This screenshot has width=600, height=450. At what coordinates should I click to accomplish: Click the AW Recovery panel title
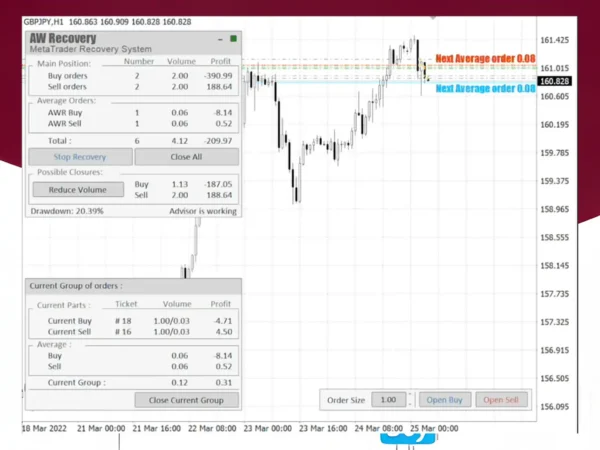(64, 38)
